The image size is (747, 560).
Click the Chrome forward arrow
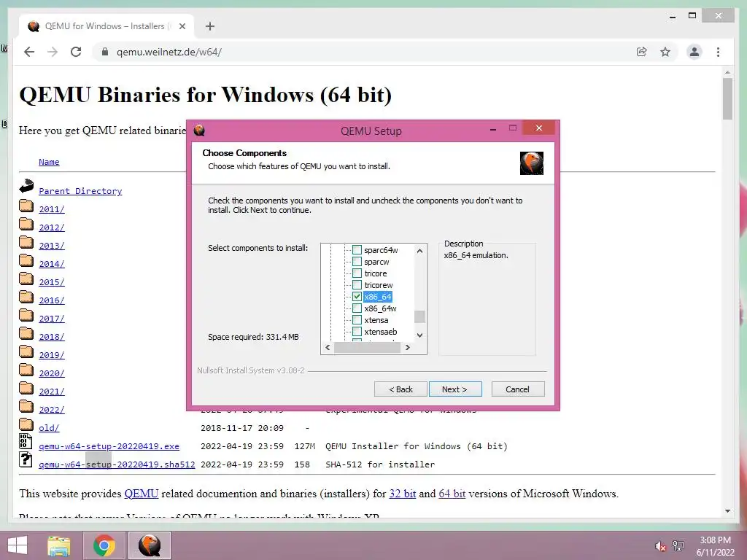pos(53,52)
